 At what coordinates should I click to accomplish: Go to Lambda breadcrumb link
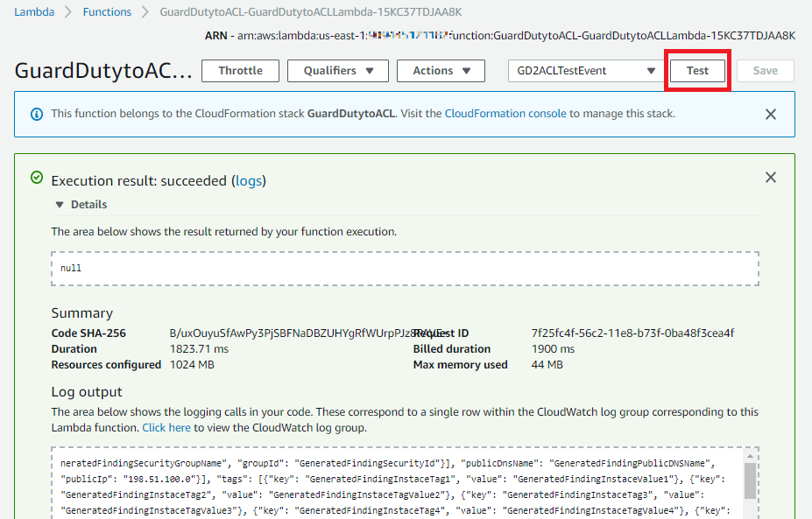pos(34,12)
